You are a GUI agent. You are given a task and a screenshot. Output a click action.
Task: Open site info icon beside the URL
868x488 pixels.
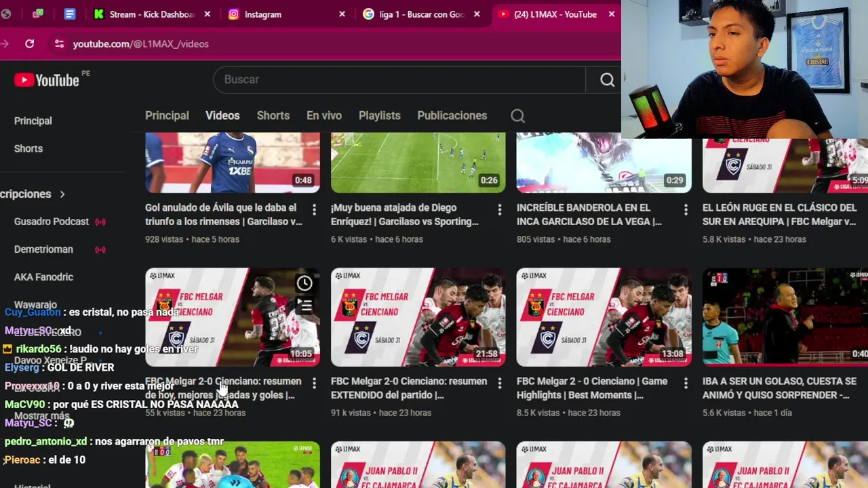59,43
